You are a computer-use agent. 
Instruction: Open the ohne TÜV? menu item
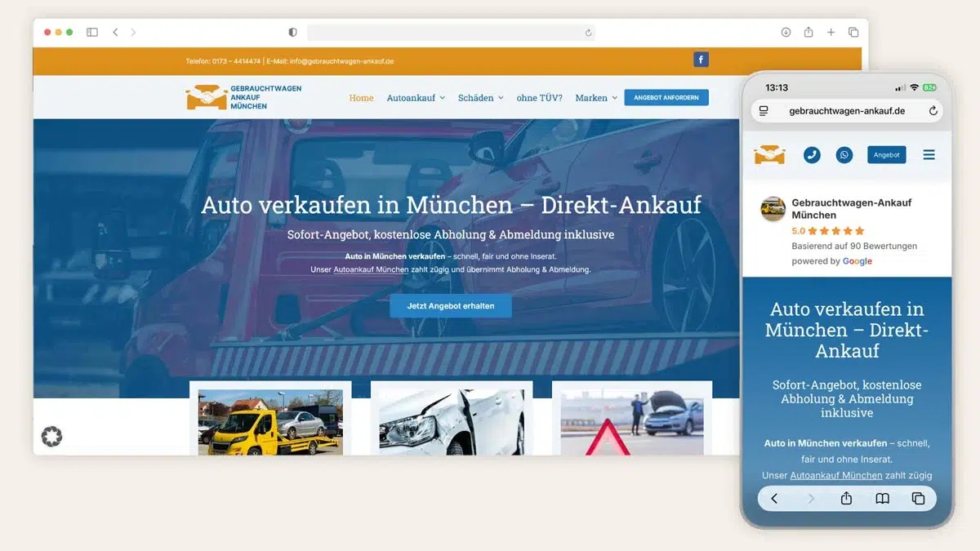coord(539,98)
